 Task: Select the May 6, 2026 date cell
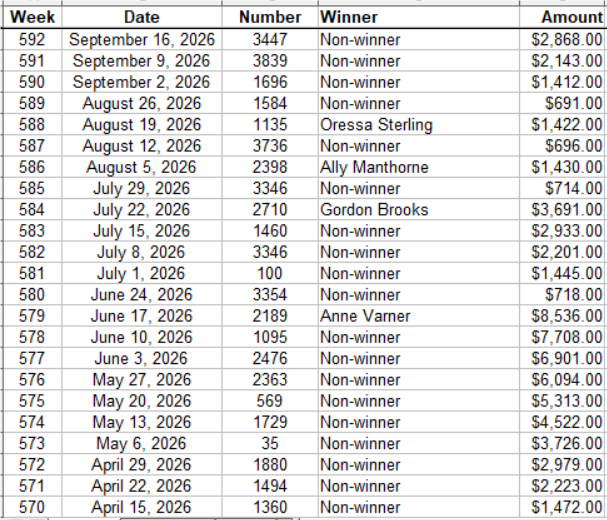142,443
